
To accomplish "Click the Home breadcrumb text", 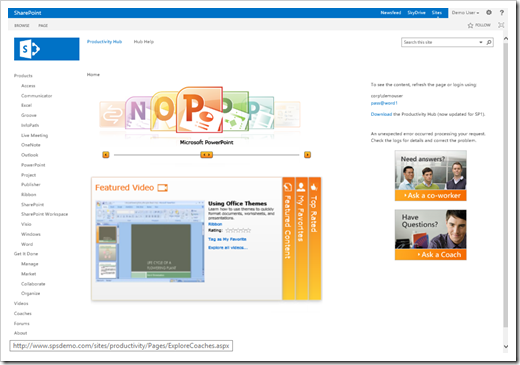I will pos(93,75).
